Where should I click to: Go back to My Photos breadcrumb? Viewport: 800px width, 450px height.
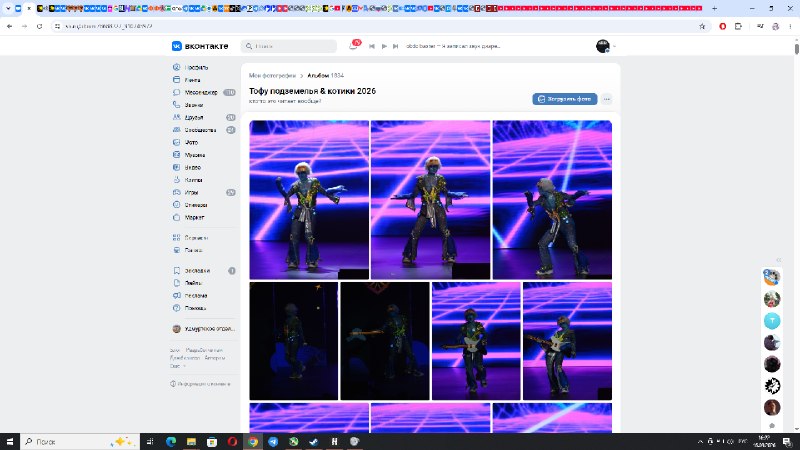[272, 76]
